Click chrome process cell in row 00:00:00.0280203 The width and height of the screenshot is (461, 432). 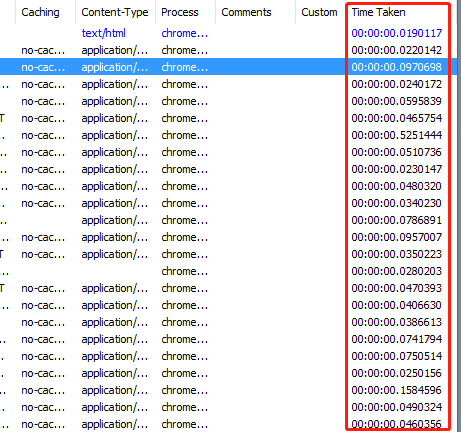coord(185,271)
